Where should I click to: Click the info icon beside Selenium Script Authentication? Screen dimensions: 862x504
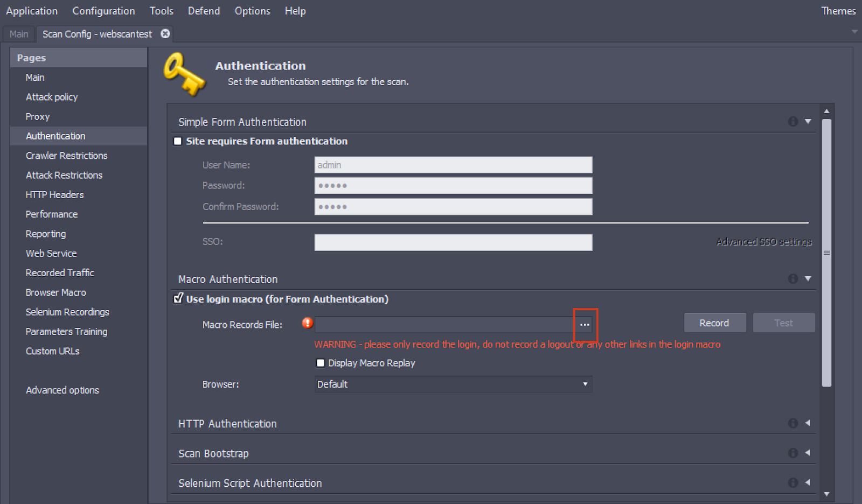pyautogui.click(x=792, y=482)
